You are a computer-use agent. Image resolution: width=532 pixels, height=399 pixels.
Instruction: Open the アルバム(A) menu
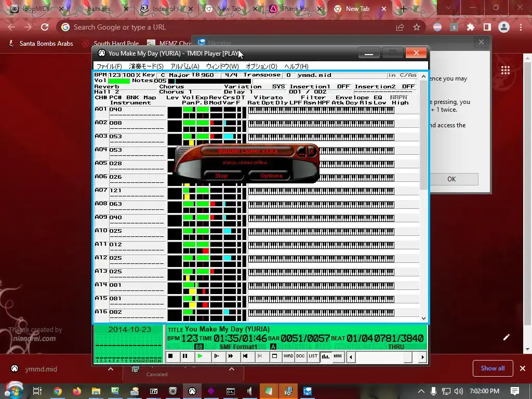pos(184,66)
